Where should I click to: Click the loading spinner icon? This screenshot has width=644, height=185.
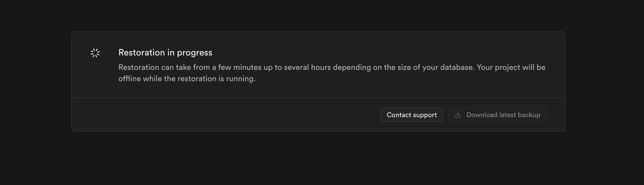pos(95,53)
